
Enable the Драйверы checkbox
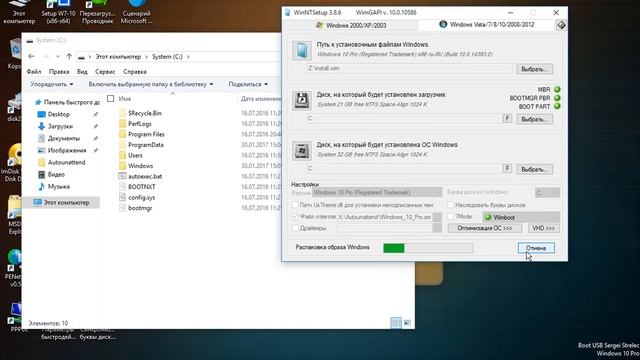[x=295, y=228]
